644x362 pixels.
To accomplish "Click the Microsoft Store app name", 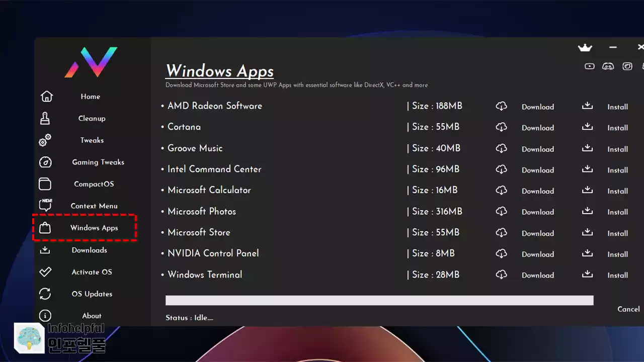I will [199, 232].
